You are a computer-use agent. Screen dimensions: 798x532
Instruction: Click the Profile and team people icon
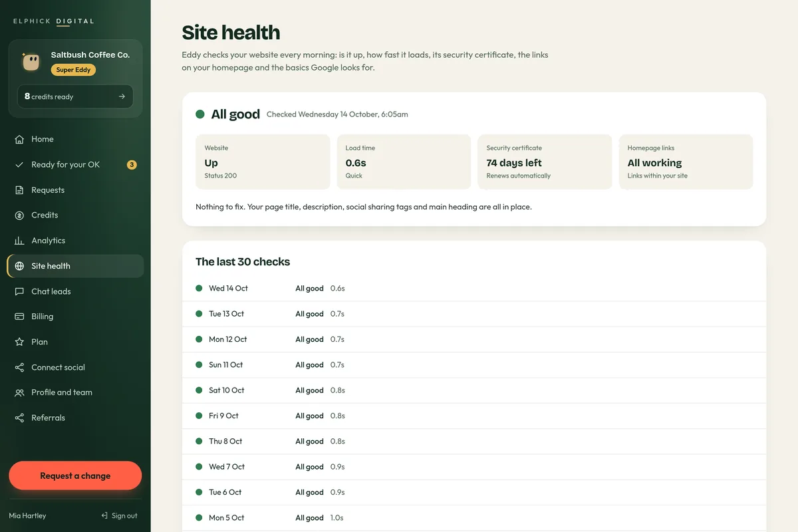click(19, 392)
